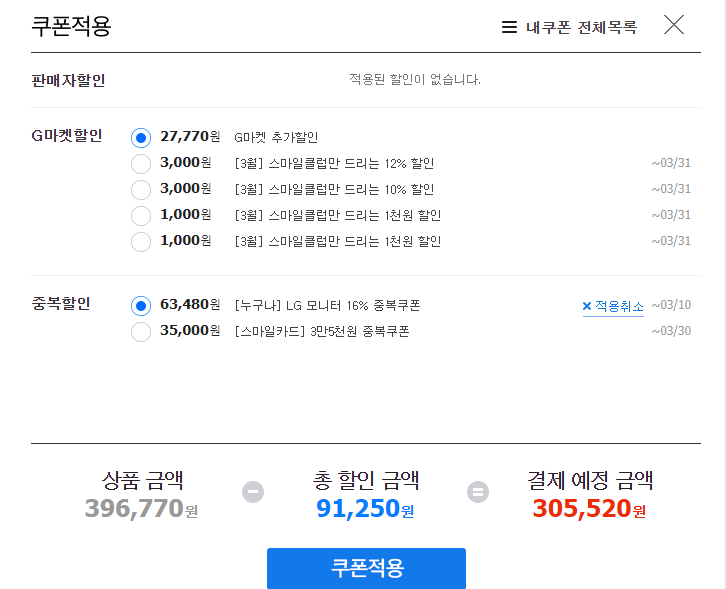Click the 스마일카드 3만5천원 중복쿠폰 label text
This screenshot has height=589, width=726.
[322, 332]
